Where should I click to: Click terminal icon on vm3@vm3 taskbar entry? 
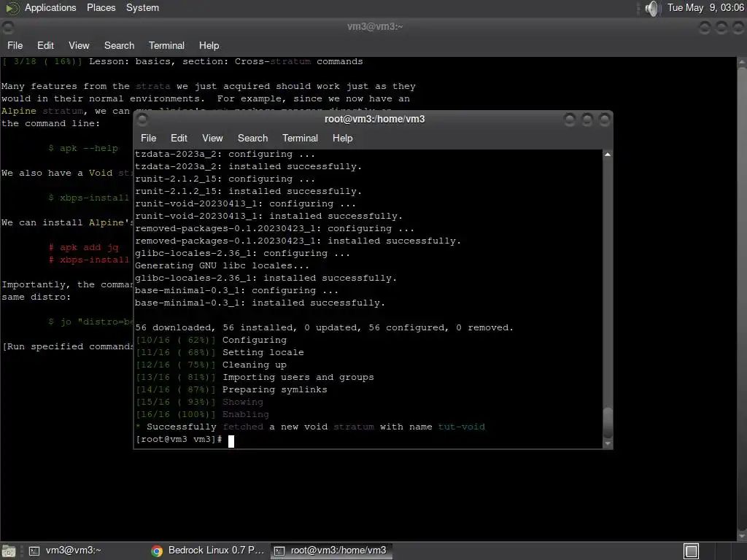(34, 551)
